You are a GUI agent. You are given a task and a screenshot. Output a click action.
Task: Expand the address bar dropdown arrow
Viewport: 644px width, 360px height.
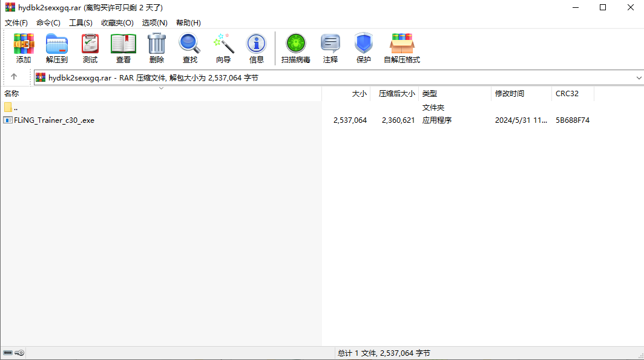(639, 78)
